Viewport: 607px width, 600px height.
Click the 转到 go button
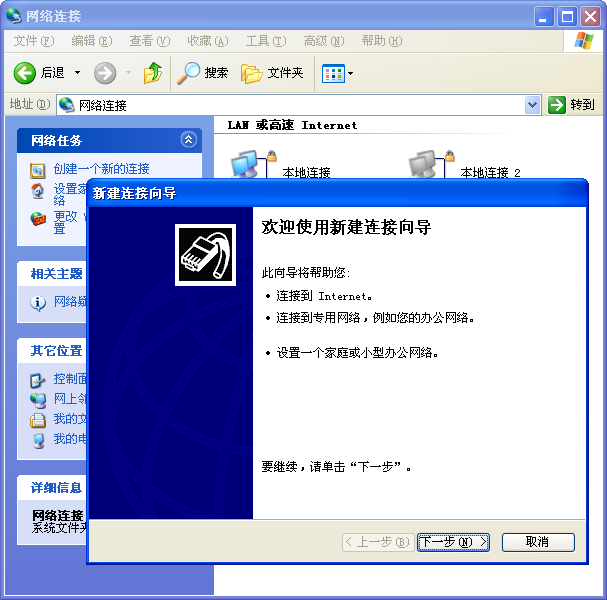point(572,105)
